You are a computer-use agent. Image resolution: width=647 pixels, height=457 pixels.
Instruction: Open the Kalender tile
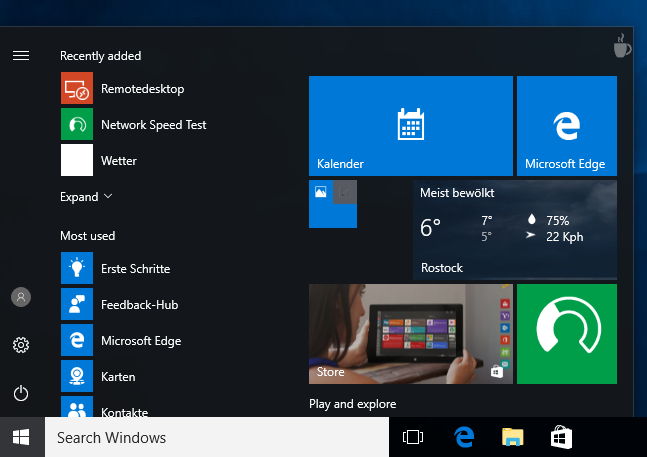pos(411,126)
